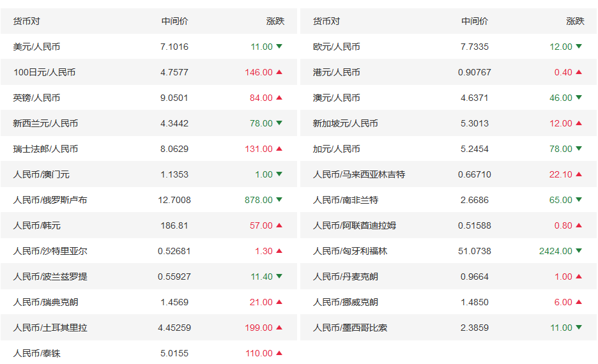Click the green down arrow for 美元/人民币
This screenshot has width=598, height=364.
[279, 47]
